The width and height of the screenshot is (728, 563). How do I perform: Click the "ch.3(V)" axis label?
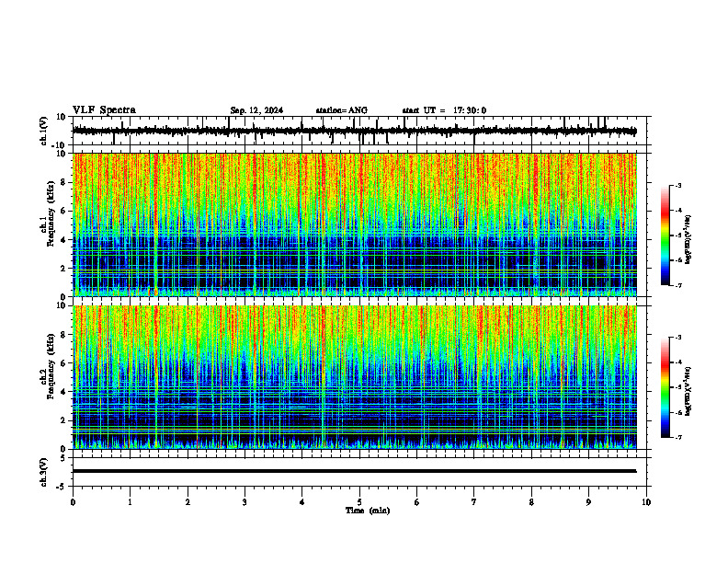pos(44,473)
